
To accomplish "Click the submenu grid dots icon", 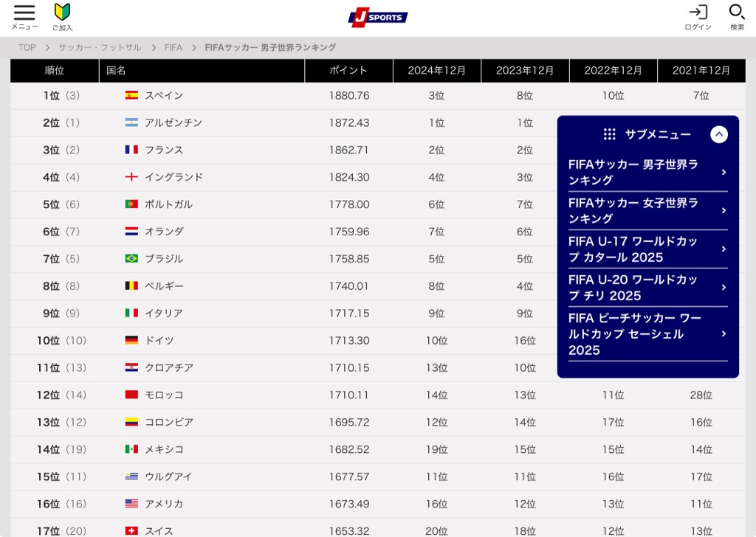I will point(609,134).
